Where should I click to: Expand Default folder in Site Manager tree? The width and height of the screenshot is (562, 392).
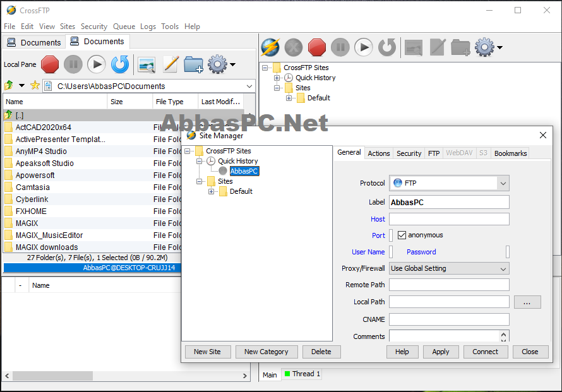(211, 192)
